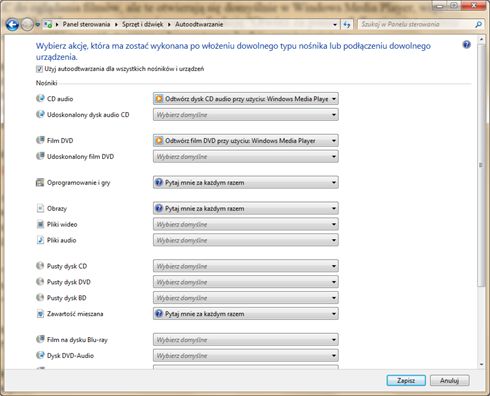Refresh the address bar with refresh icon
490x396 pixels.
[x=347, y=24]
